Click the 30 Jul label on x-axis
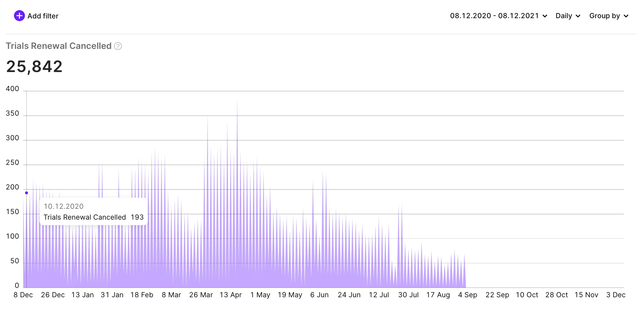This screenshot has height=311, width=644. 408,295
